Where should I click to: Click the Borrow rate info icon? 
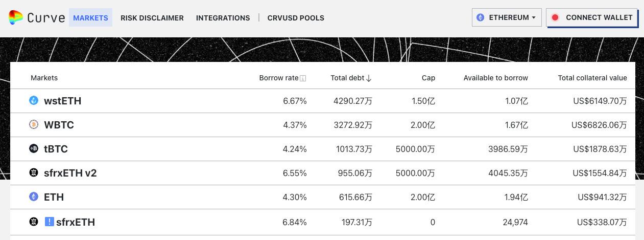pyautogui.click(x=303, y=78)
